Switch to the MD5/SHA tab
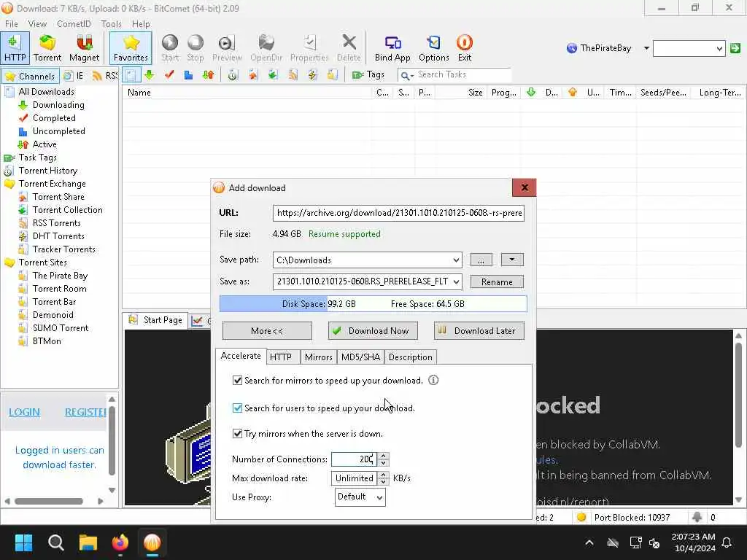 coord(360,357)
